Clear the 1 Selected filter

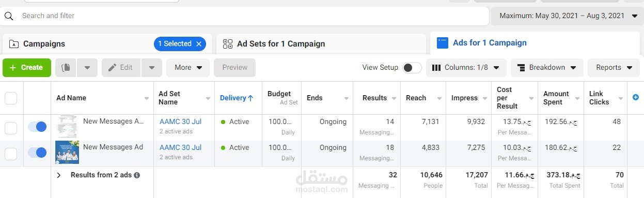coord(199,44)
